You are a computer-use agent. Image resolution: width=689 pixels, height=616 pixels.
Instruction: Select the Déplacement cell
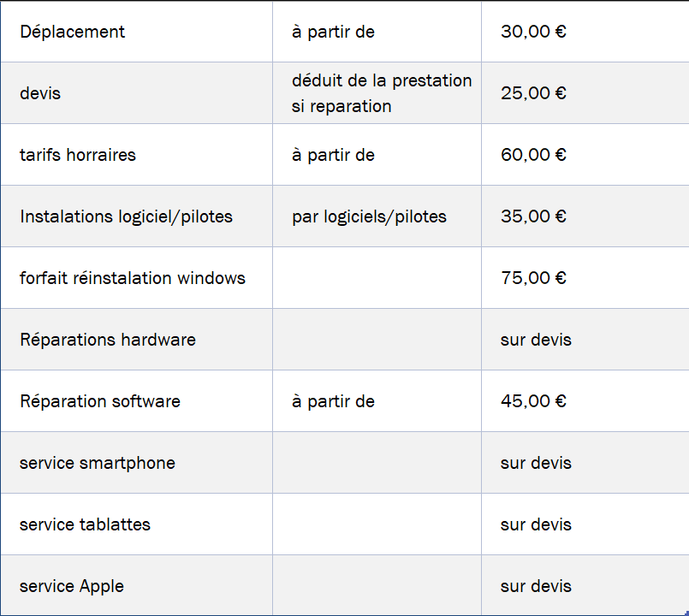coord(136,31)
